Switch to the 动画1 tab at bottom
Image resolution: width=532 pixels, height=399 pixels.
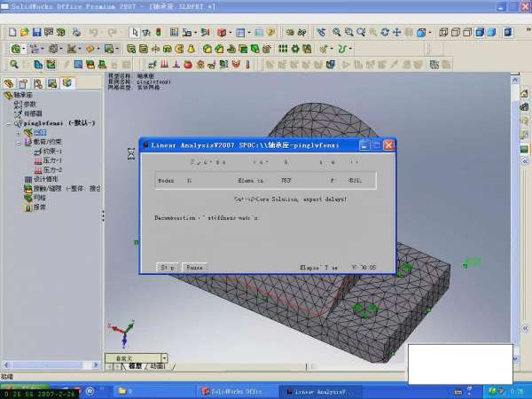(158, 366)
